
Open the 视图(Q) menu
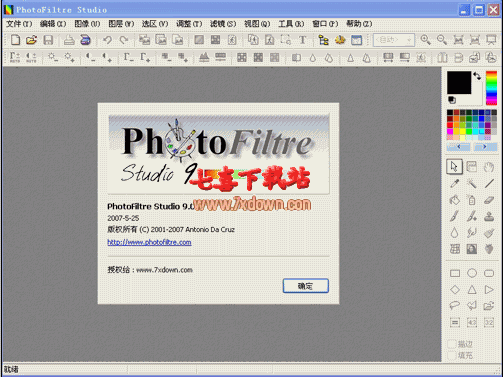(x=257, y=24)
